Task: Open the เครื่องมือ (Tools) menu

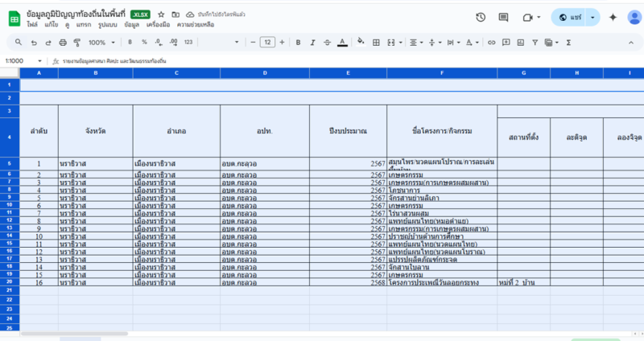Action: (x=158, y=25)
